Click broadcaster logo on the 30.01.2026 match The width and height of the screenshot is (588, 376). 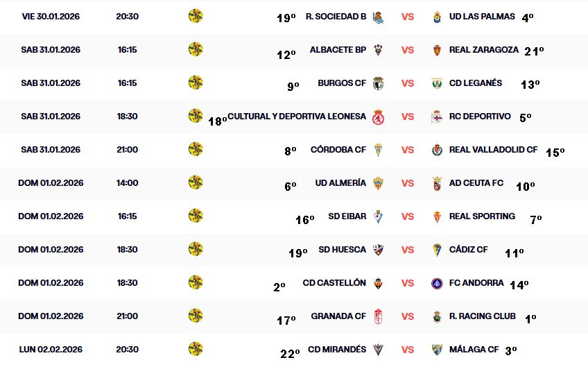point(196,15)
